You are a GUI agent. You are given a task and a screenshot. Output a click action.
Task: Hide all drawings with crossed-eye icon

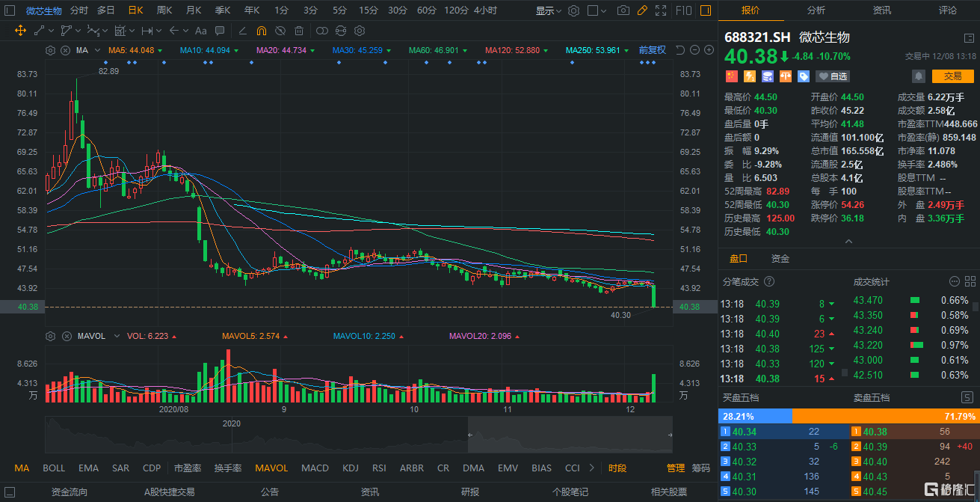click(x=280, y=31)
